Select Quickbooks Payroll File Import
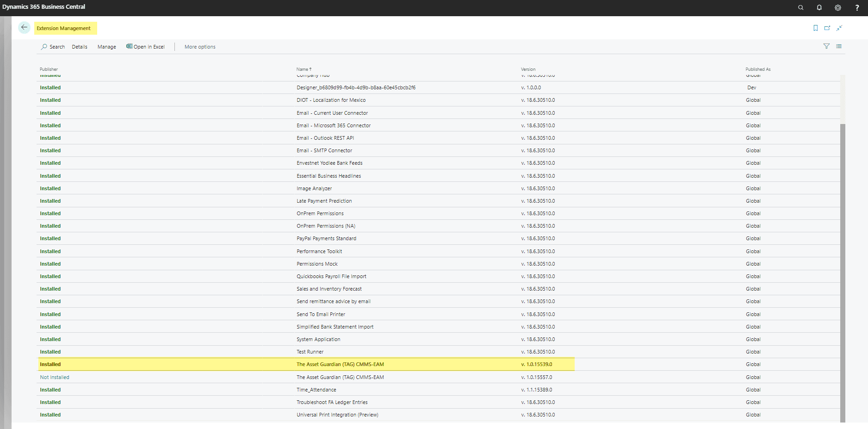This screenshot has height=429, width=868. click(331, 276)
